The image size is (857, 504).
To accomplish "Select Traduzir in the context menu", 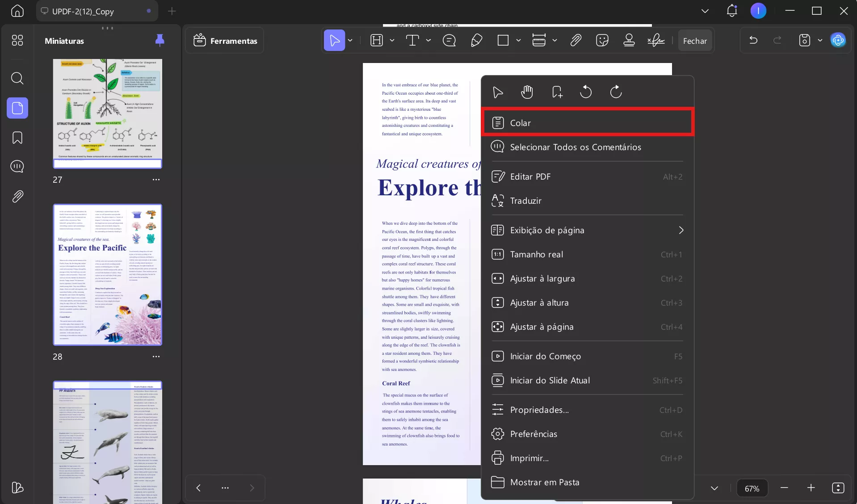I will [526, 201].
